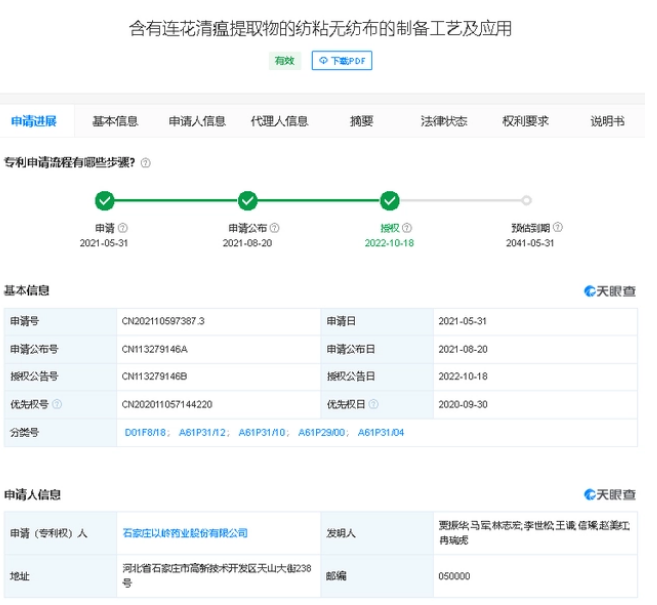This screenshot has height=605, width=657.
Task: Click the 天眼查 logo in 基本信息 section
Action: 610,291
